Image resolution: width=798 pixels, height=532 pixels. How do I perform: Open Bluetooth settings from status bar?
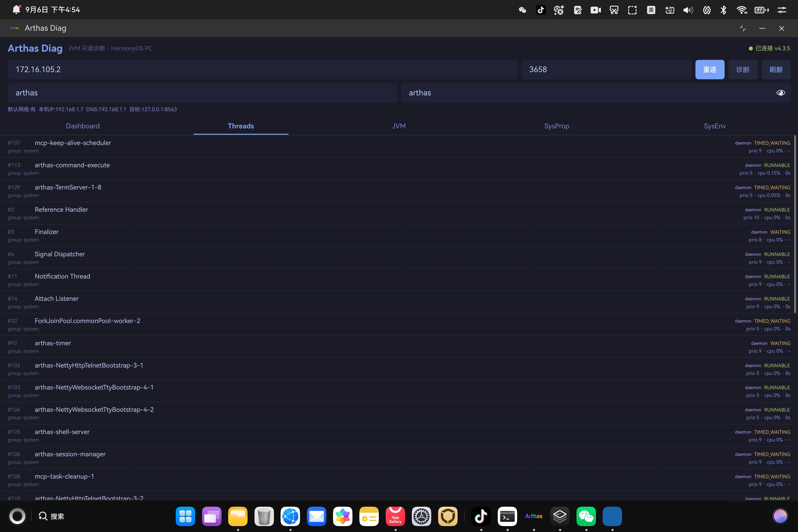pyautogui.click(x=723, y=10)
